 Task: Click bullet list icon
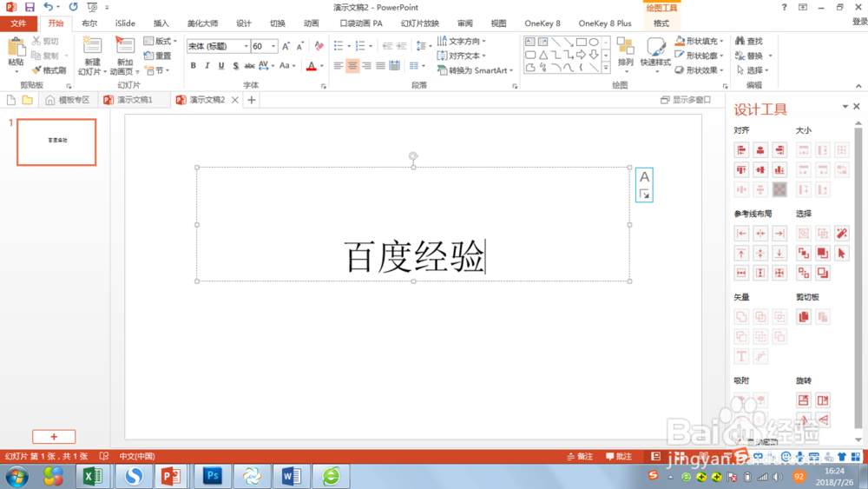(339, 46)
